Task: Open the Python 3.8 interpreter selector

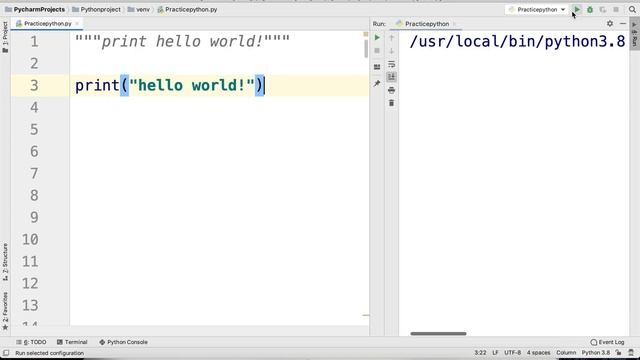Action: tap(596, 353)
